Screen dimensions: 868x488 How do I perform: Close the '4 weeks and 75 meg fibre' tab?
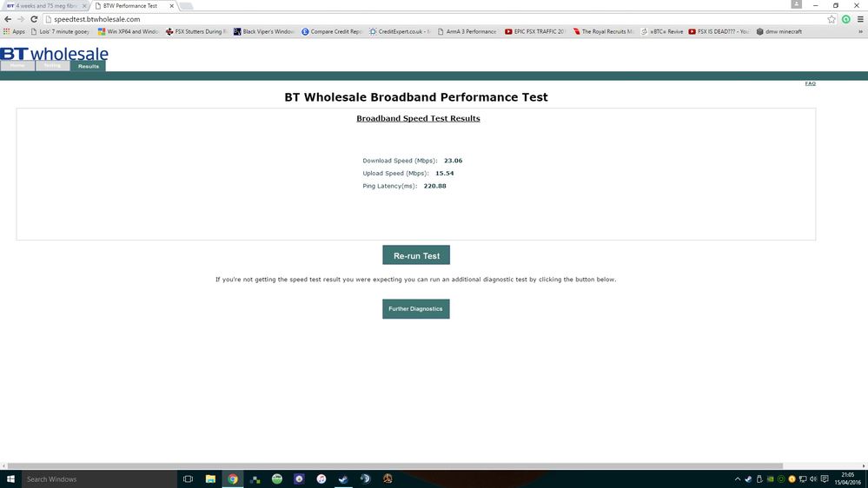(84, 5)
